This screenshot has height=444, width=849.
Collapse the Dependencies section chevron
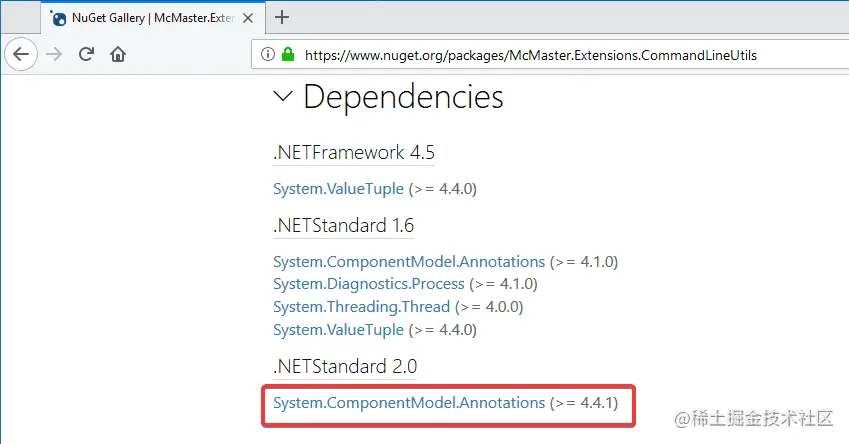coord(283,97)
